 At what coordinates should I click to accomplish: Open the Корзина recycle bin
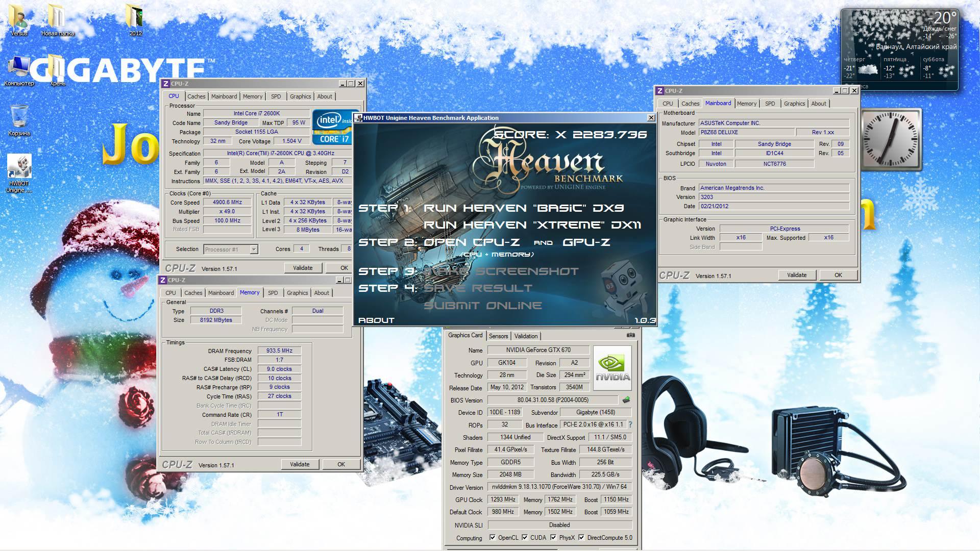click(x=19, y=120)
